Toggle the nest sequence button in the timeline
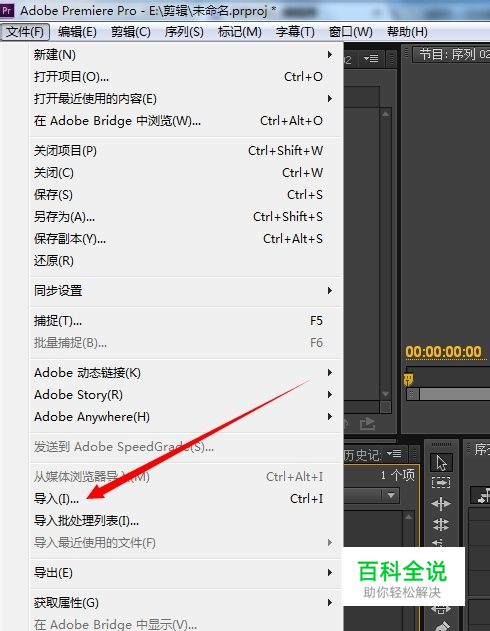The width and height of the screenshot is (490, 631). (x=482, y=495)
